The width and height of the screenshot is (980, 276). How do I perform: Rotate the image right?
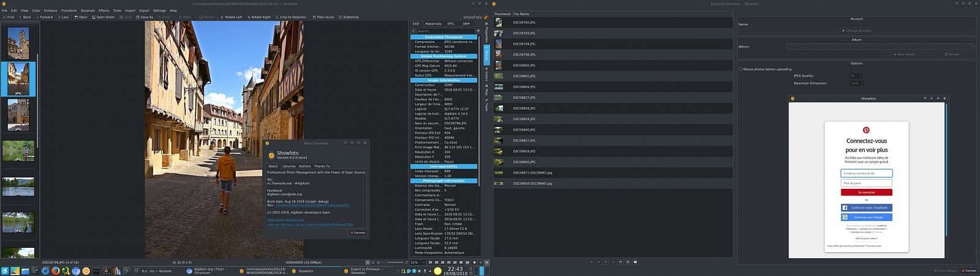tap(259, 17)
